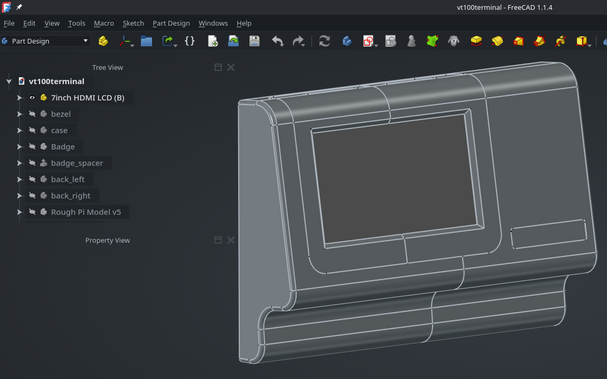The height and width of the screenshot is (379, 607).
Task: Show badge_spacer via its eye icon
Action: (32, 163)
